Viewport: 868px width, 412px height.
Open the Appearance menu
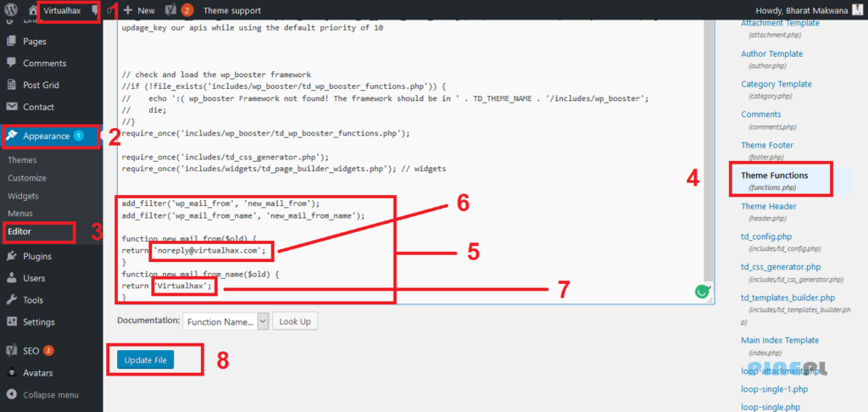(x=47, y=136)
